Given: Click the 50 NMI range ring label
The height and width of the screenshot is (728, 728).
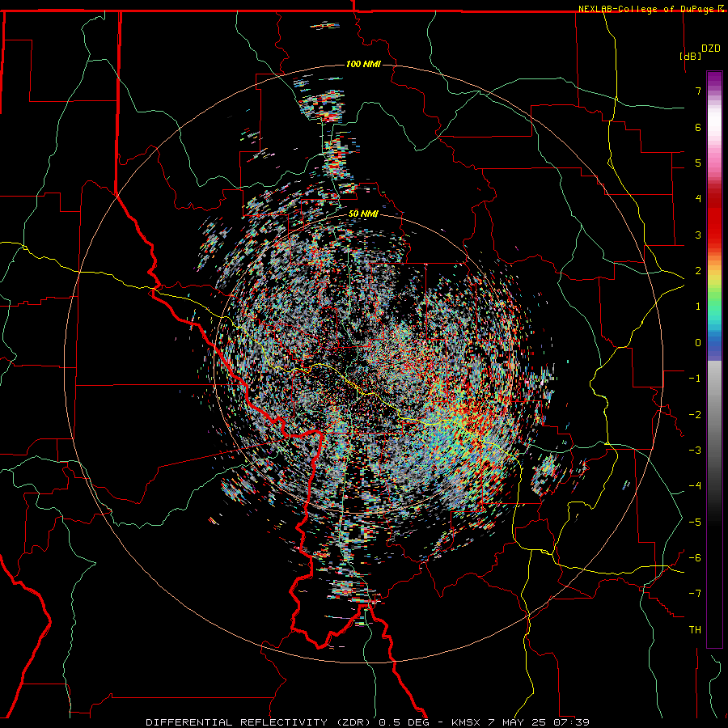Looking at the screenshot, I should [363, 214].
